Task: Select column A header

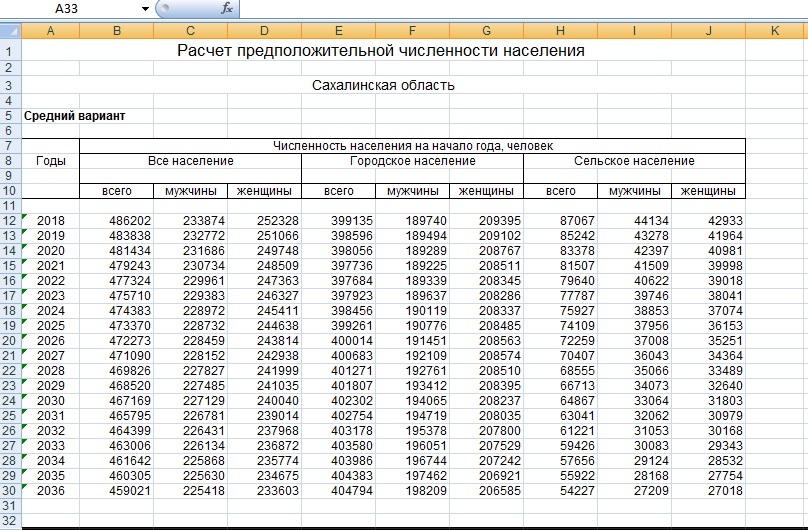Action: click(50, 31)
